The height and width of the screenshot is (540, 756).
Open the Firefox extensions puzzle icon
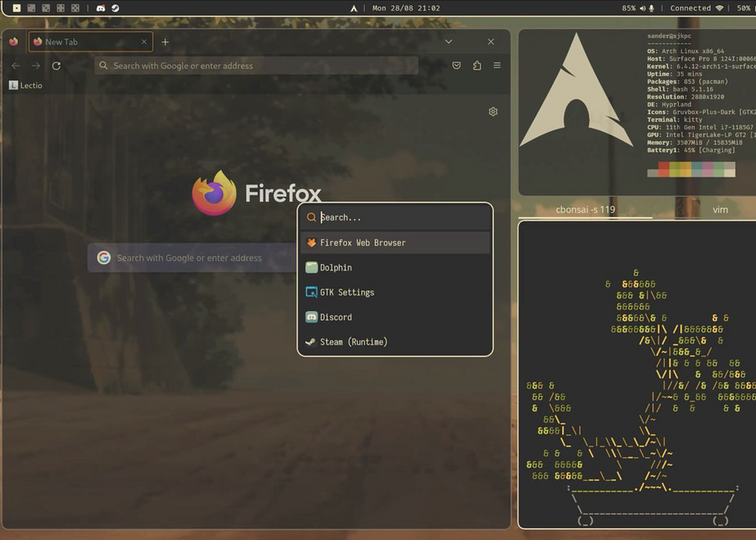[x=477, y=66]
